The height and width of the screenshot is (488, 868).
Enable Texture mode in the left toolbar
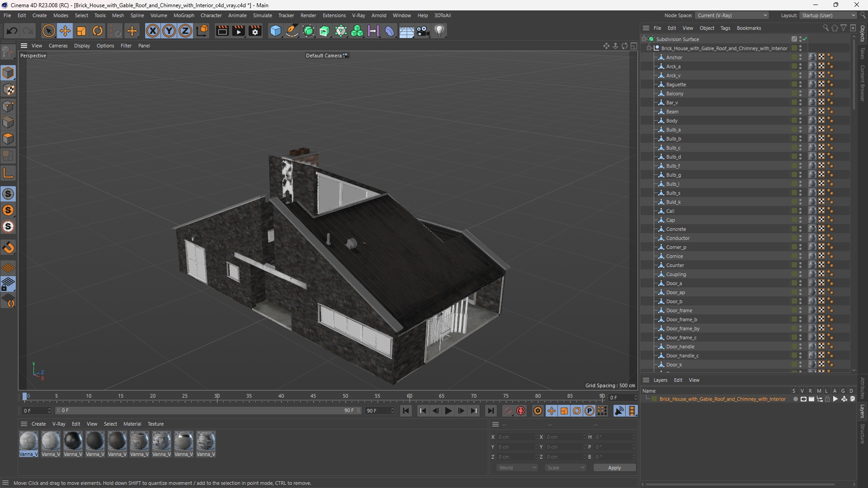[x=8, y=89]
